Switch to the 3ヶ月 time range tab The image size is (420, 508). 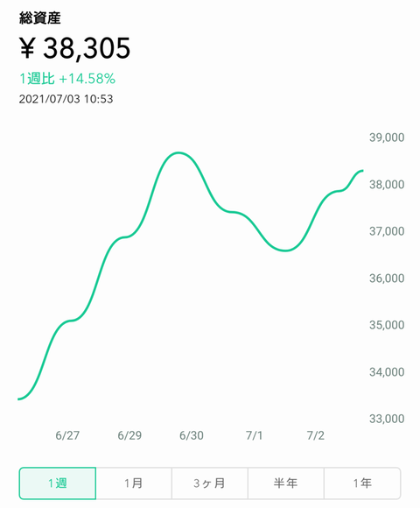(x=210, y=483)
